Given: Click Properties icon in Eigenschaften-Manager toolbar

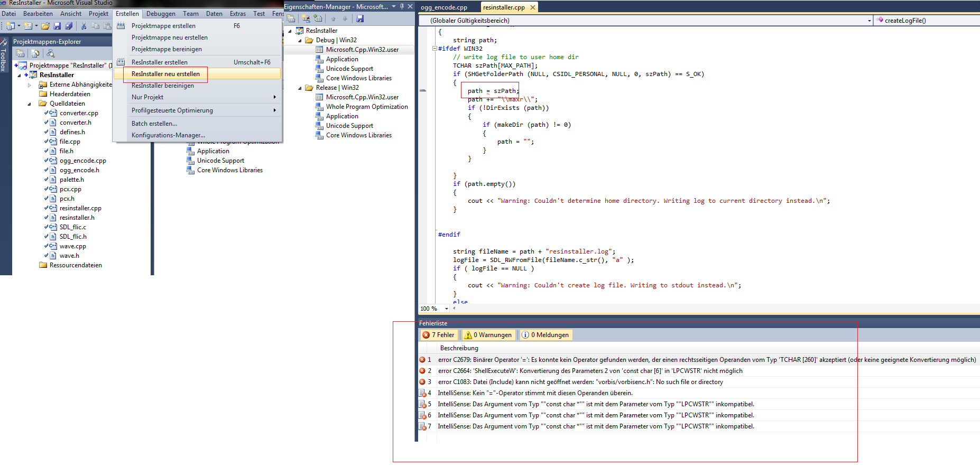Looking at the screenshot, I should coord(291,18).
